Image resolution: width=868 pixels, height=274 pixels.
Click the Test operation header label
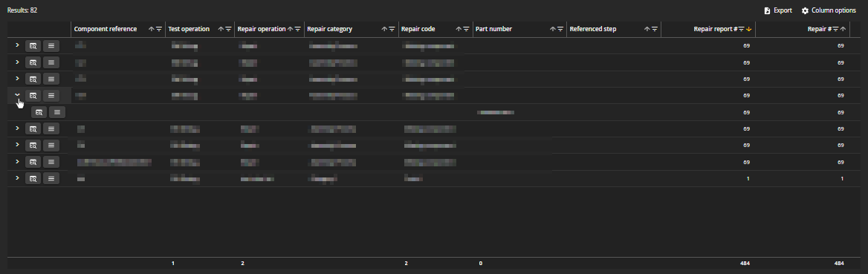click(x=189, y=30)
